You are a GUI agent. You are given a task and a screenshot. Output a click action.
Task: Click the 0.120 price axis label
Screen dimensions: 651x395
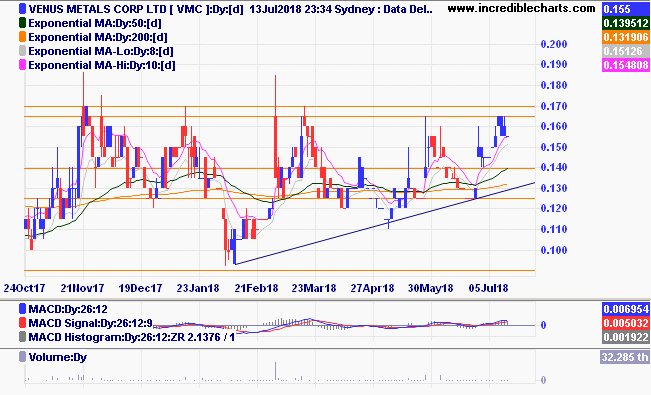click(554, 209)
